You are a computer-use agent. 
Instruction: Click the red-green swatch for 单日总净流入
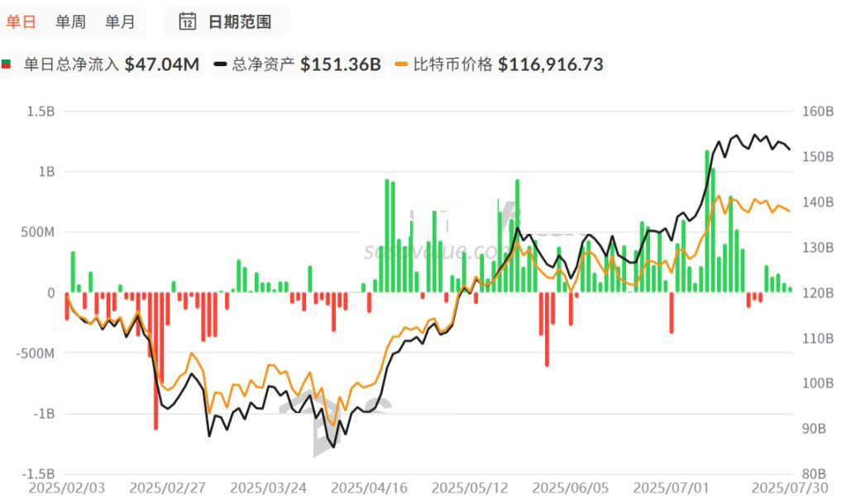6,64
